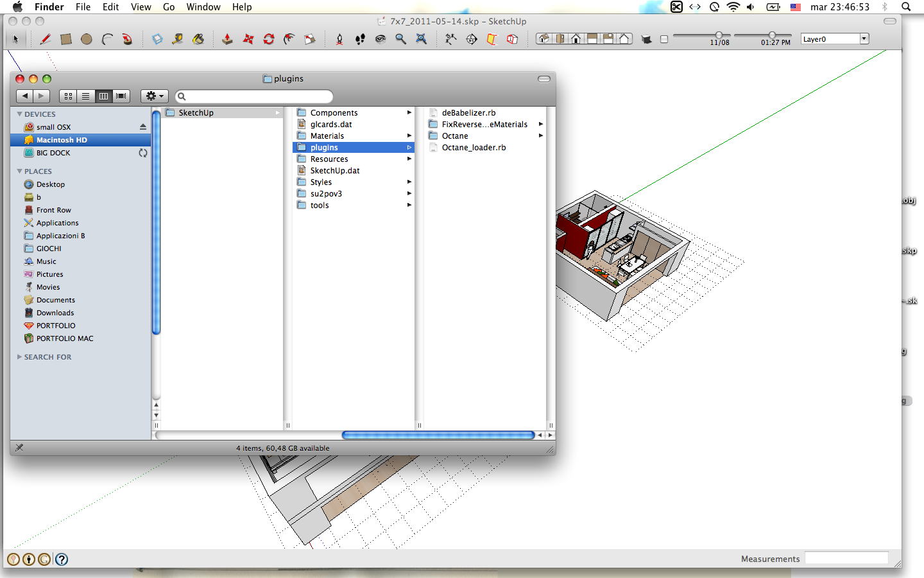The height and width of the screenshot is (578, 924).
Task: Click the Wi-Fi status icon
Action: (x=733, y=7)
